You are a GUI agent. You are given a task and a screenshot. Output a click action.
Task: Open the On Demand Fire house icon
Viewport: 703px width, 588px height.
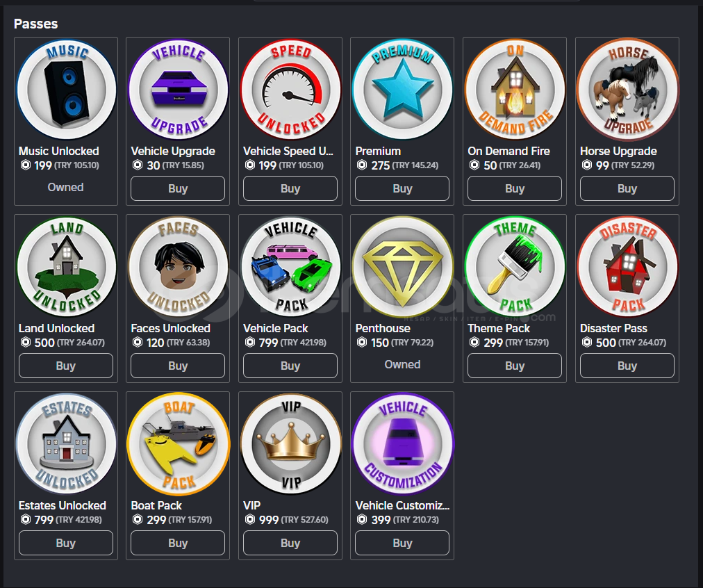(515, 89)
